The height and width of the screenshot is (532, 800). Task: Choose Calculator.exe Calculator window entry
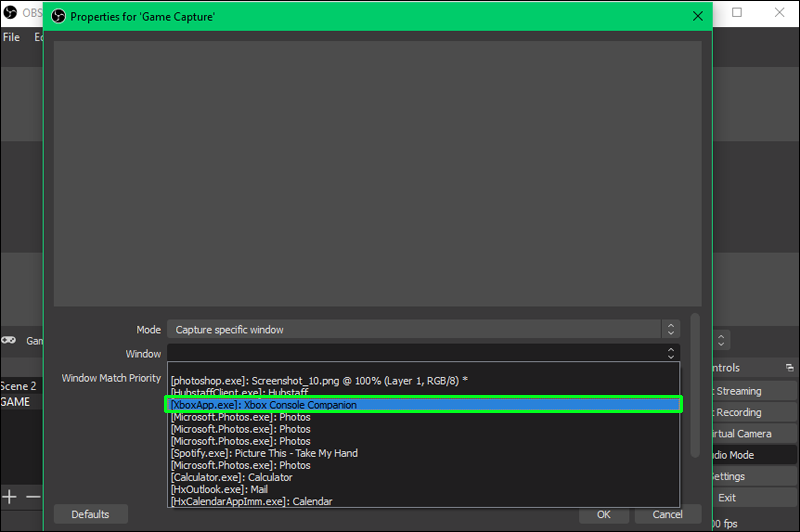click(423, 477)
